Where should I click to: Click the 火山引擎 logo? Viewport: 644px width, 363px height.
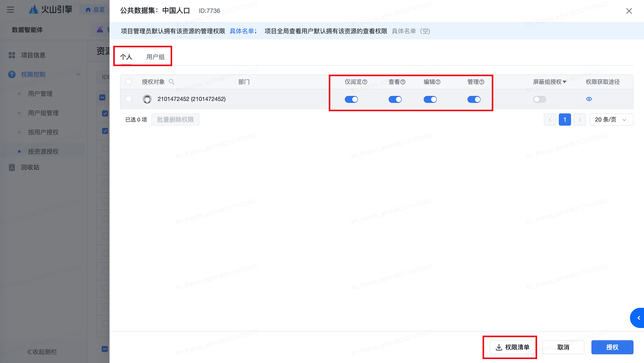tap(50, 9)
